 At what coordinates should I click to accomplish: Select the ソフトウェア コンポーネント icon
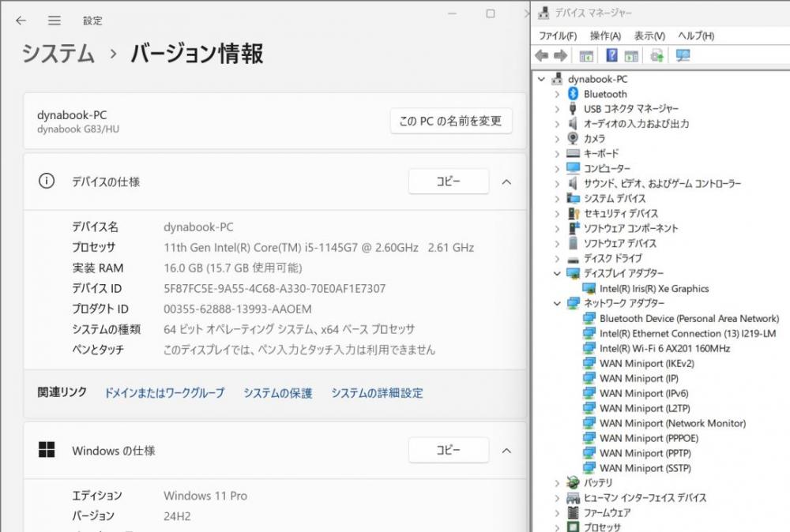[x=574, y=228]
